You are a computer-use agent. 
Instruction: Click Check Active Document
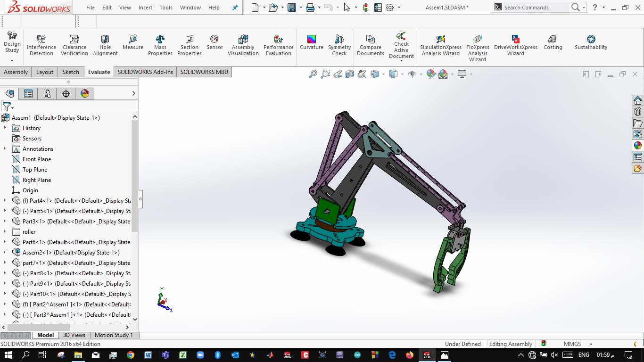(401, 45)
